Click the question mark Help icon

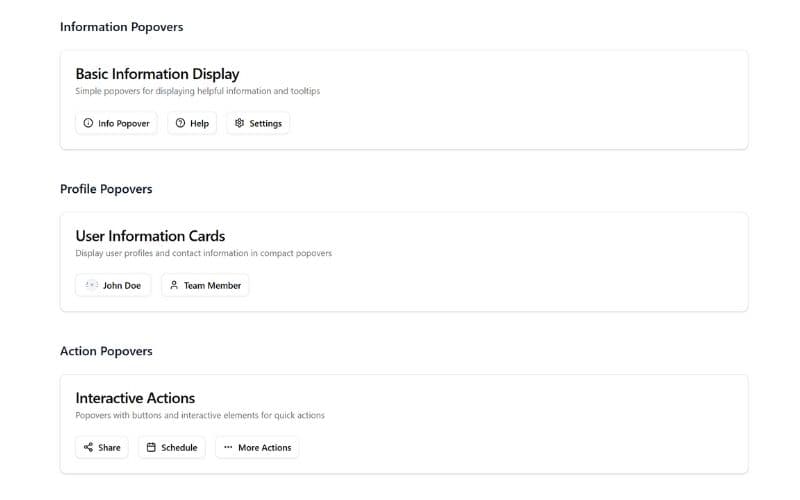(180, 124)
